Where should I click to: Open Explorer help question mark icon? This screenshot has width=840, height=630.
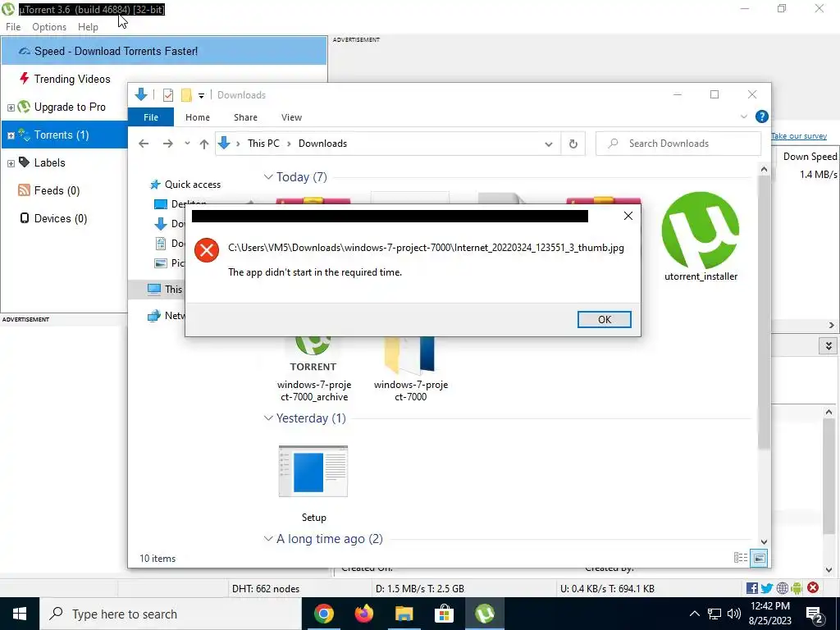tap(761, 116)
